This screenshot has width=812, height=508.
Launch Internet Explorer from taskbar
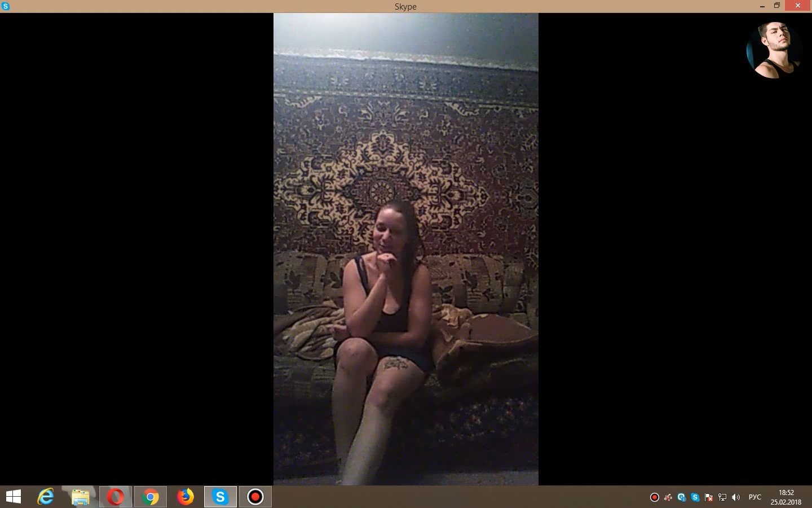46,497
